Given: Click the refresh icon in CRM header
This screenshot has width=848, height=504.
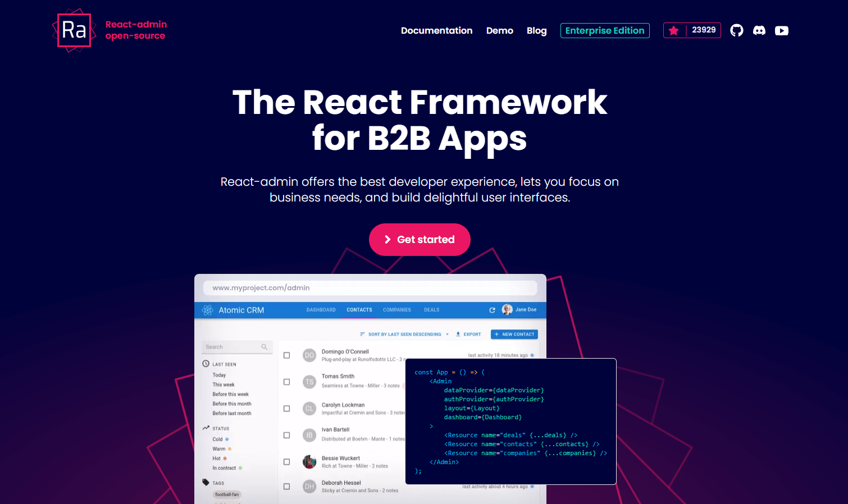Looking at the screenshot, I should [x=493, y=310].
